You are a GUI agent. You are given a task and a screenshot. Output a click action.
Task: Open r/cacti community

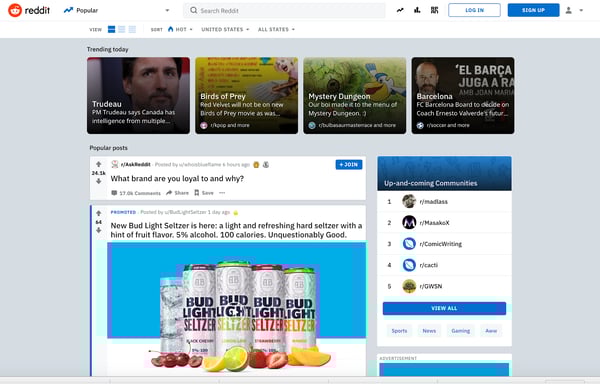(x=429, y=265)
